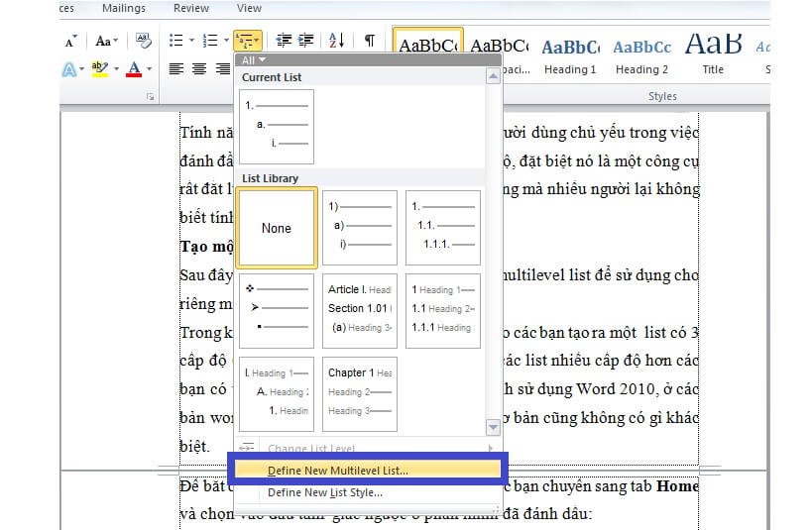This screenshot has height=530, width=812.
Task: Choose the symbol bullet multilevel list
Action: [277, 311]
